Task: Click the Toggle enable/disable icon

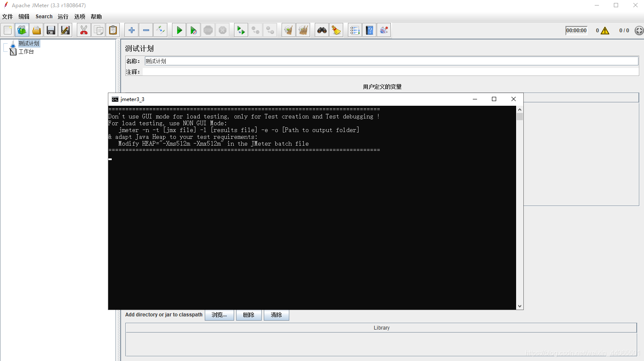Action: (x=161, y=30)
